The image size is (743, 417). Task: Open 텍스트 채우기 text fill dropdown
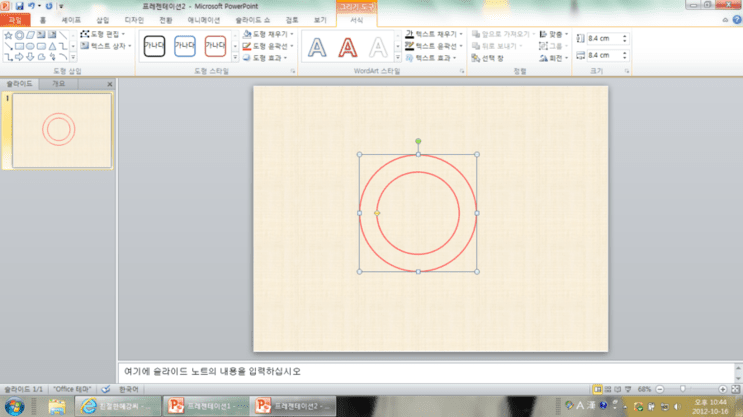point(434,34)
